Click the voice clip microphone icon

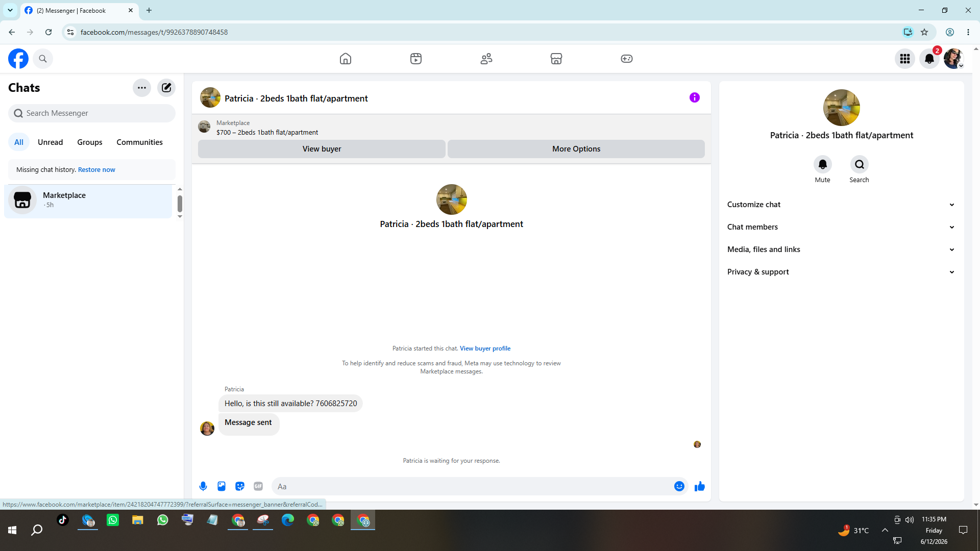pyautogui.click(x=203, y=487)
